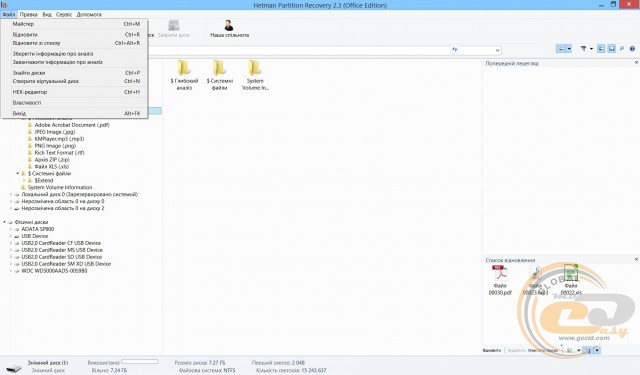Click the address bar refresh icon
The height and width of the screenshot is (375, 640).
455,50
